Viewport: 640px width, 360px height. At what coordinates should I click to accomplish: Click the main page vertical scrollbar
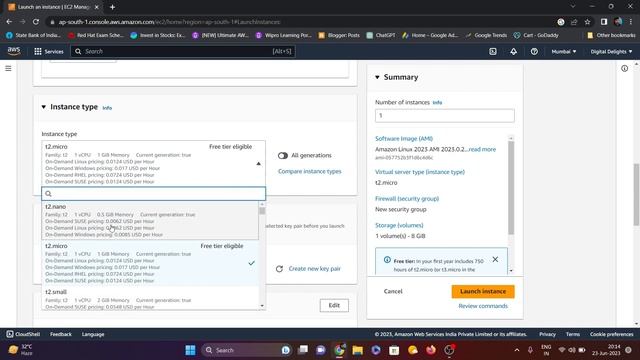(636, 194)
